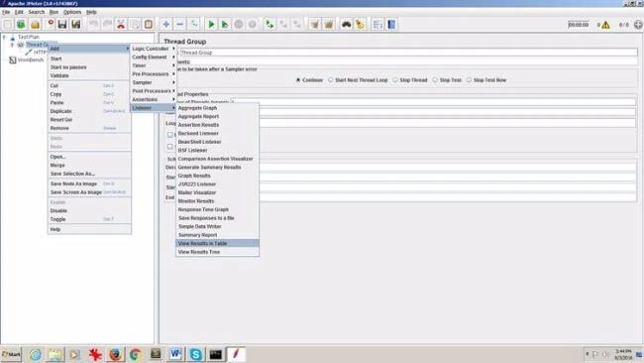Choose View Results Tree listener

(x=217, y=252)
